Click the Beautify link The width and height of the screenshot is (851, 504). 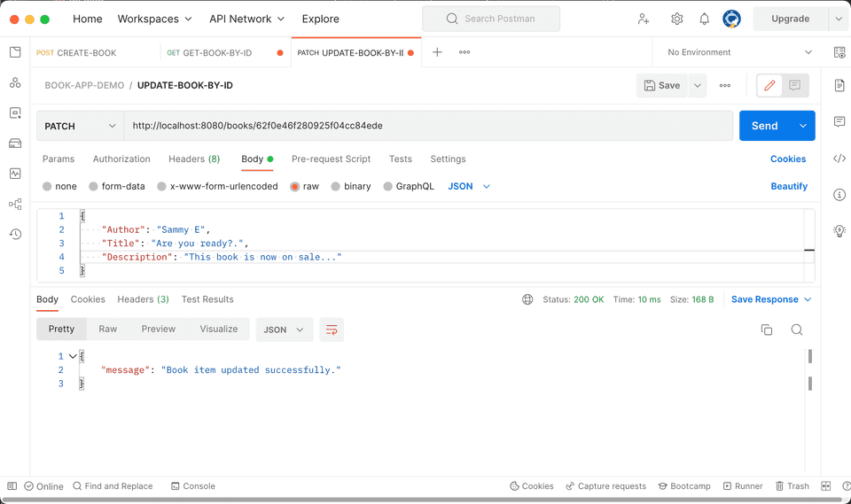788,187
